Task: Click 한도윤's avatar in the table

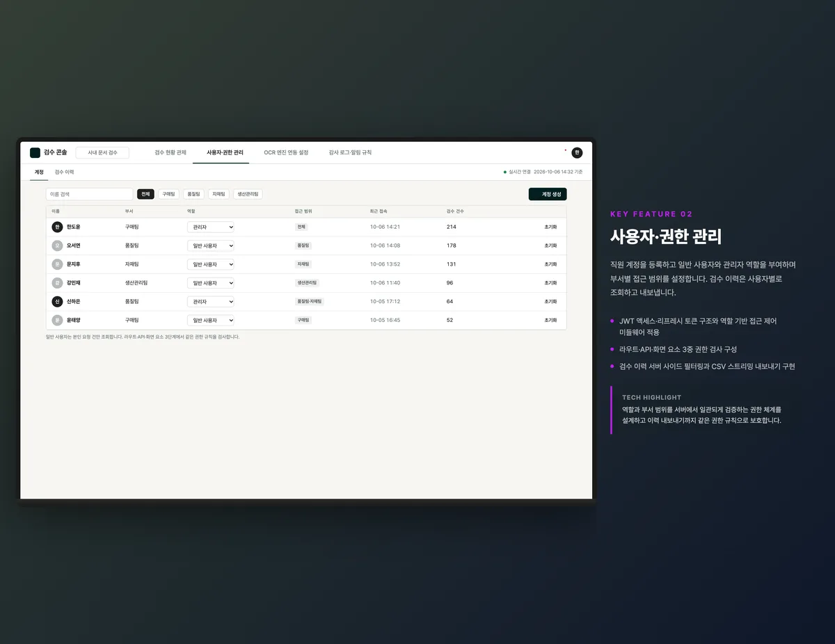Action: [57, 227]
